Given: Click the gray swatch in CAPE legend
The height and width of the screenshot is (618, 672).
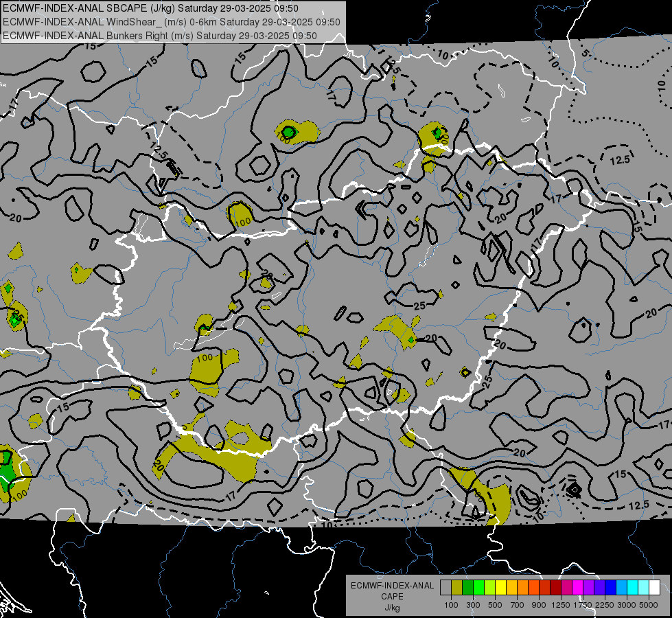Looking at the screenshot, I should coord(445,588).
